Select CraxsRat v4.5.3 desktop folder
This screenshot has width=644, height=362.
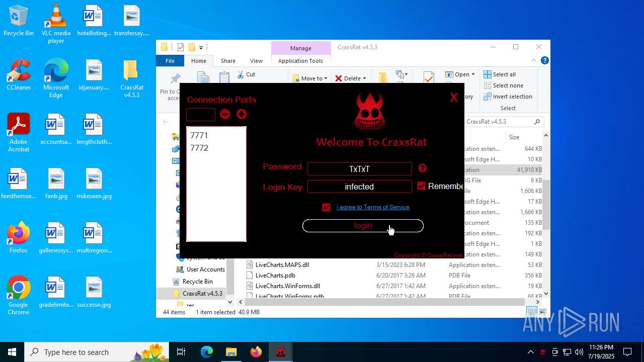click(131, 79)
